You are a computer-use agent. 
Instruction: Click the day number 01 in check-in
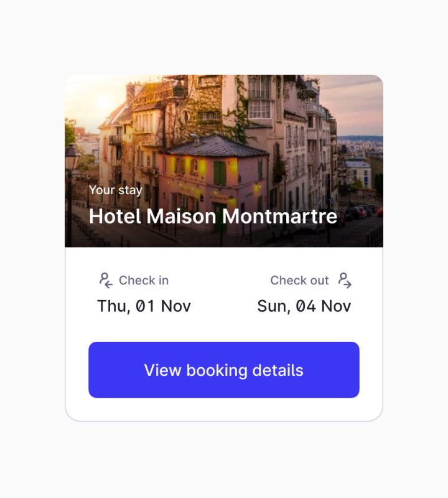tap(145, 306)
